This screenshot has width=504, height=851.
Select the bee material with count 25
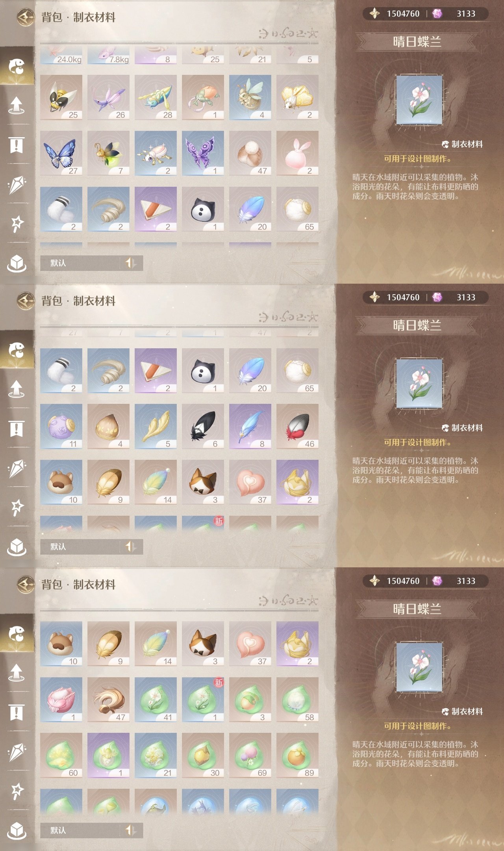tap(61, 97)
